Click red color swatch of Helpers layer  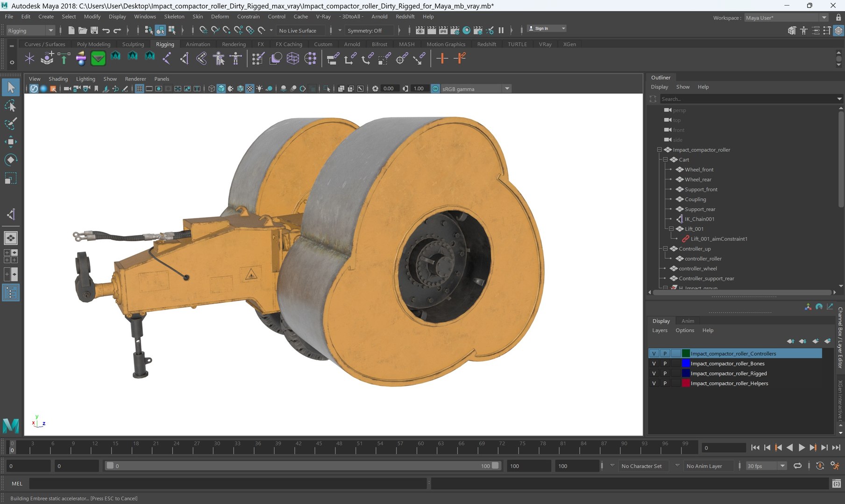tap(686, 383)
